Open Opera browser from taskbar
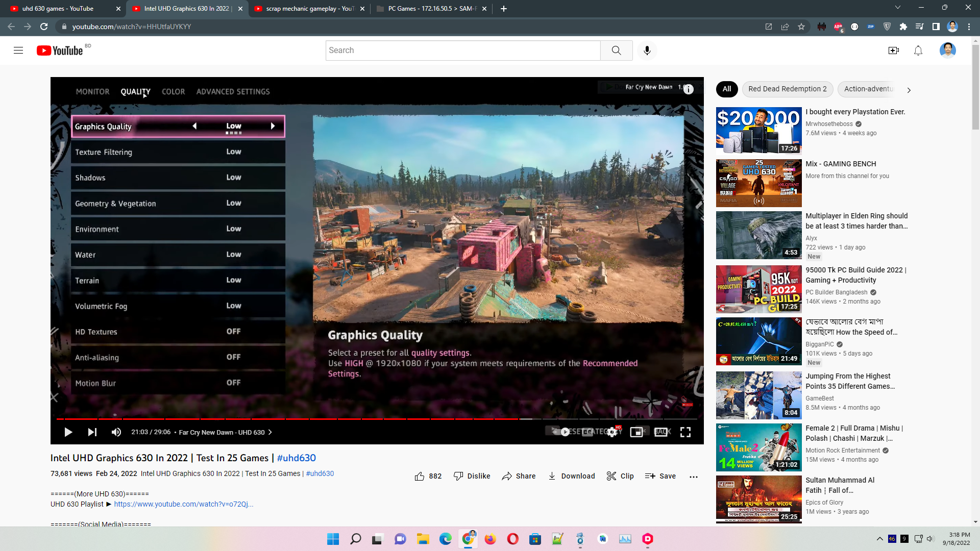 pyautogui.click(x=512, y=539)
